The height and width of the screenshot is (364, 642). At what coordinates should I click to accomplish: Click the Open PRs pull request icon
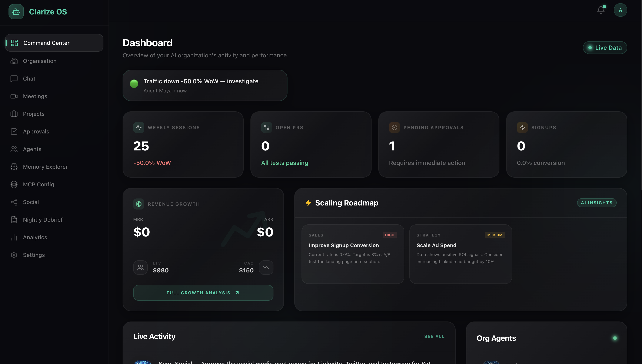[x=266, y=127]
